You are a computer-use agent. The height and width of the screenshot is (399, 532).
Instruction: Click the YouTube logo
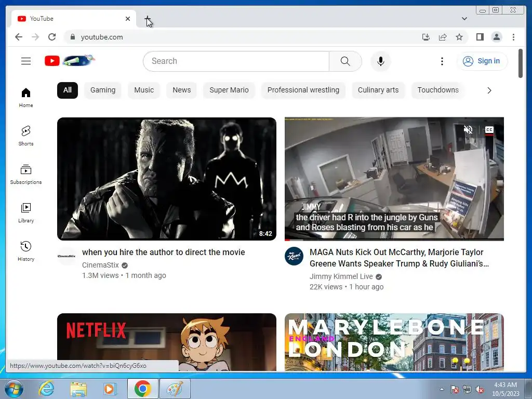click(70, 61)
